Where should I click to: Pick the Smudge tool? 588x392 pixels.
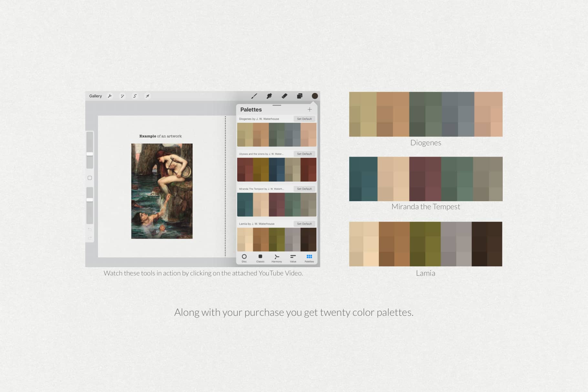(x=269, y=96)
